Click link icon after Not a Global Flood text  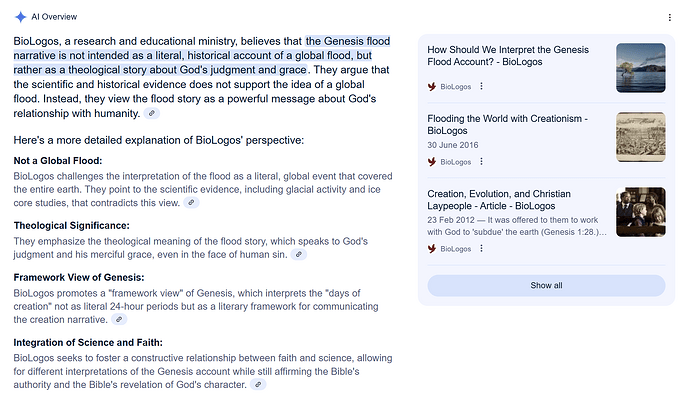[191, 202]
